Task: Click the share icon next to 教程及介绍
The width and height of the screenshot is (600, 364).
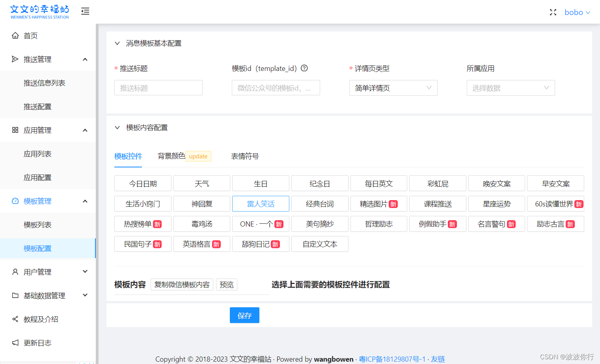Action: pyautogui.click(x=15, y=319)
